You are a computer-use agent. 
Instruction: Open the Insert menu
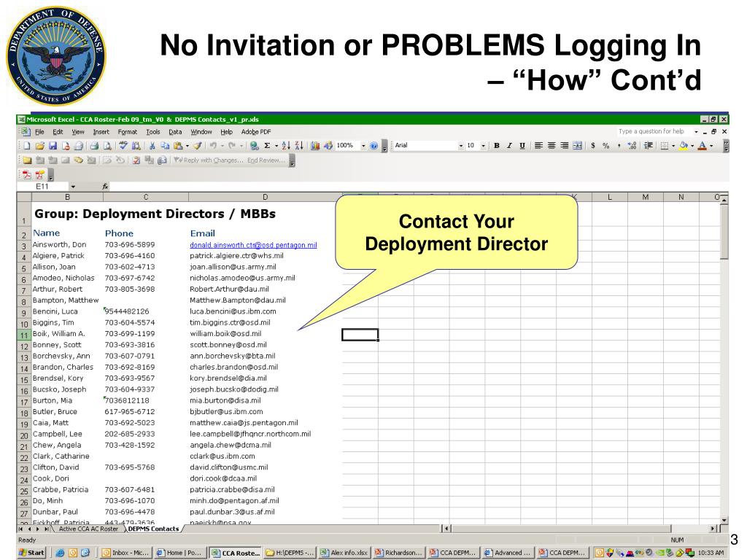[101, 132]
